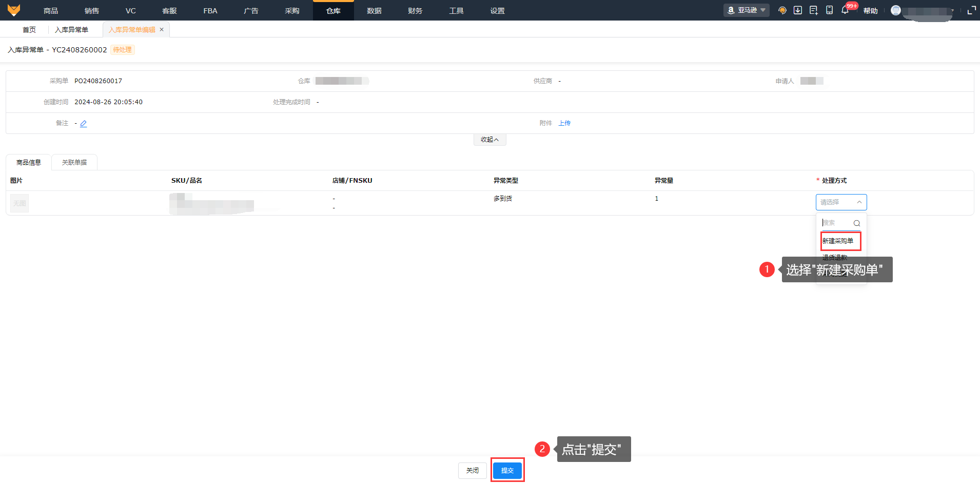Open the 商品 menu in the top navigation
The width and height of the screenshot is (980, 483).
point(51,11)
